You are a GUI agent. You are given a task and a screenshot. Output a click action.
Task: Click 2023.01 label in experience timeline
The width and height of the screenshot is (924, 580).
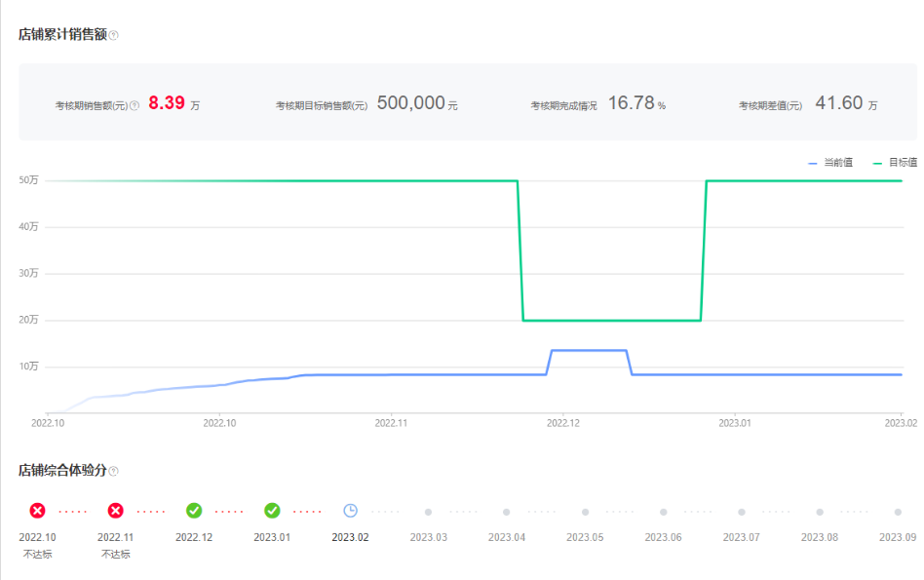272,537
